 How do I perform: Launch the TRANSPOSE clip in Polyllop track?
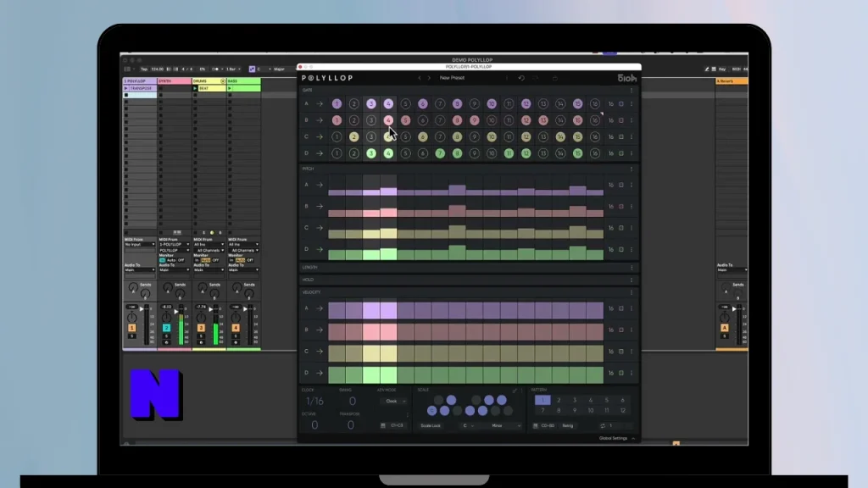(126, 88)
